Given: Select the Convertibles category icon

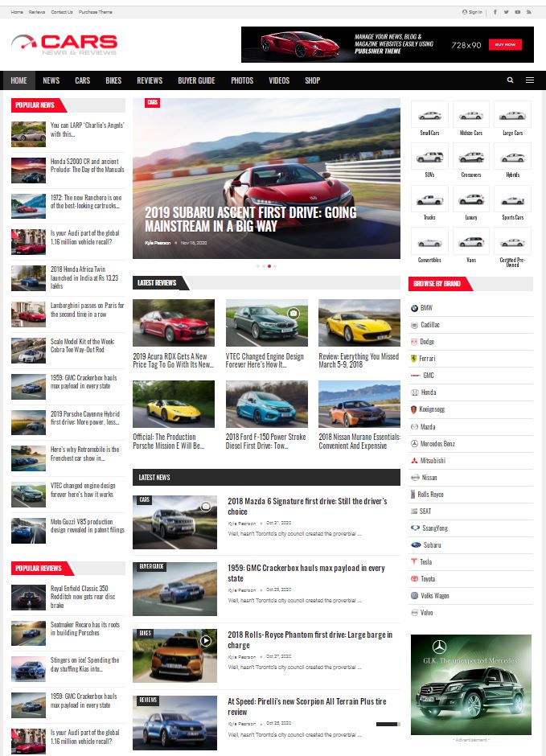Looking at the screenshot, I should (429, 241).
